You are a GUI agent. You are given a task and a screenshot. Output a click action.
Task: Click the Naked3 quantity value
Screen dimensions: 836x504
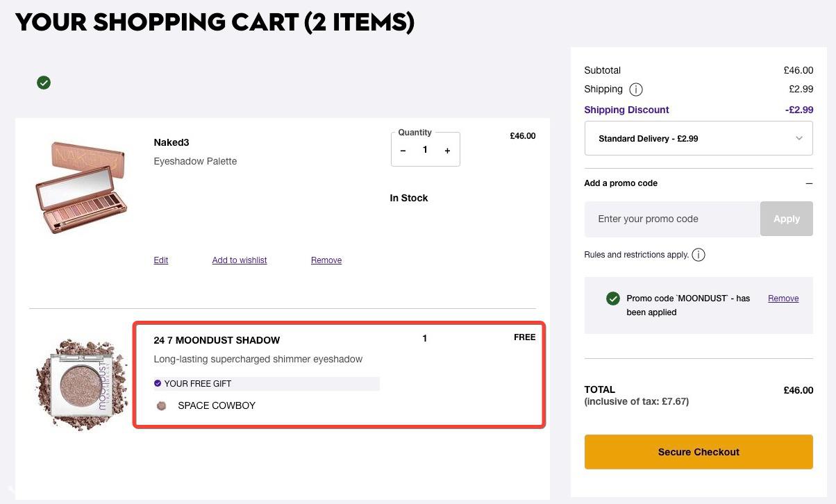click(425, 150)
